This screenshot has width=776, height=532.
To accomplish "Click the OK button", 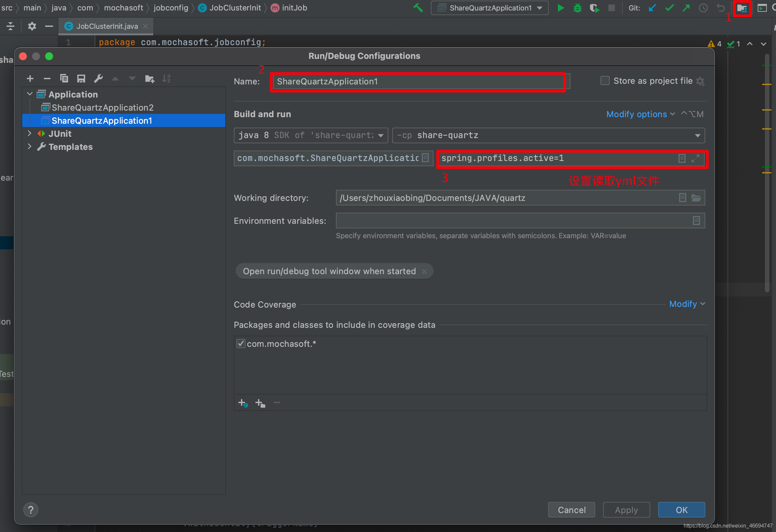I will click(x=681, y=510).
